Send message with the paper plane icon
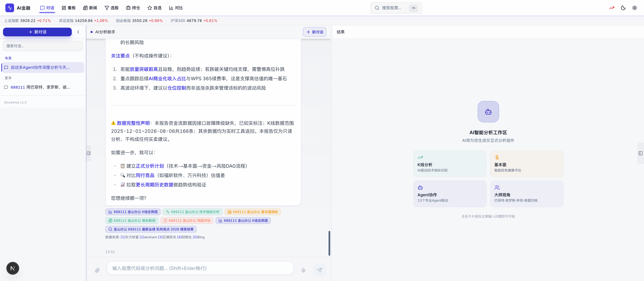This screenshot has height=281, width=644. tap(319, 270)
